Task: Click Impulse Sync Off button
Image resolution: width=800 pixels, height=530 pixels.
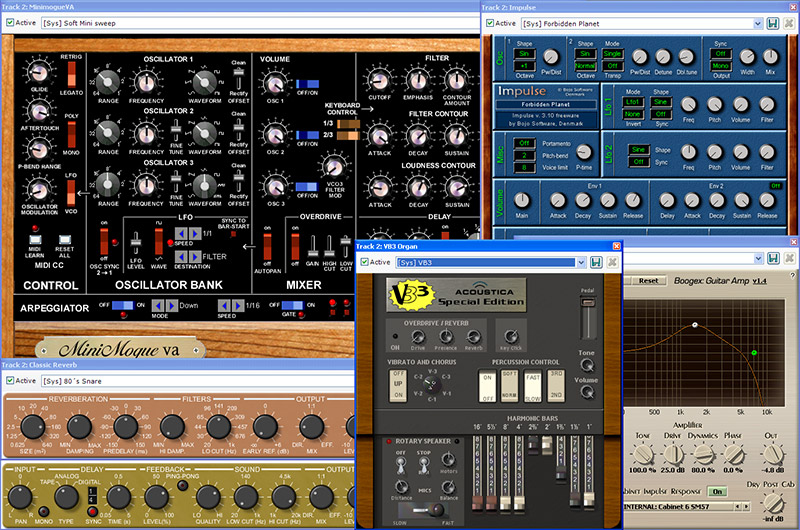Action: (x=720, y=54)
